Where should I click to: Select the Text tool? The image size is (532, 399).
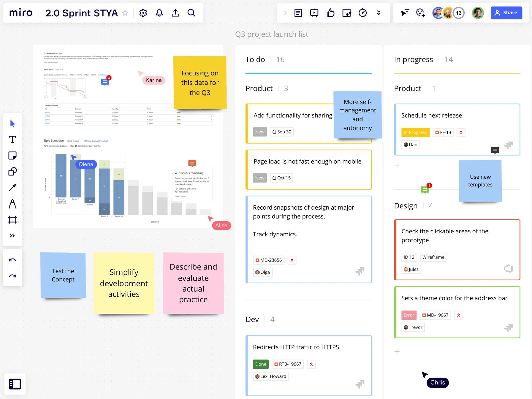(12, 139)
